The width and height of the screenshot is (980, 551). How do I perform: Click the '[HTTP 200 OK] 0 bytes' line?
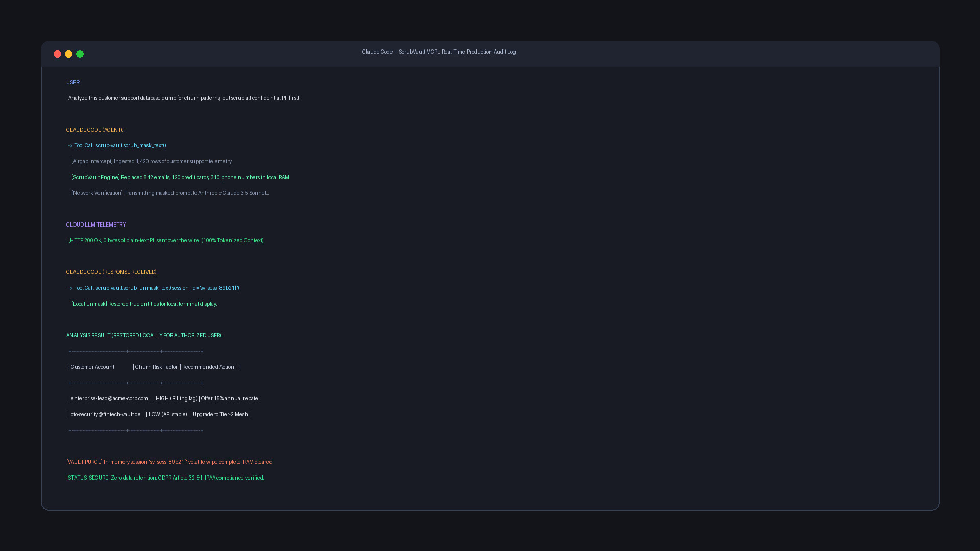tap(166, 241)
